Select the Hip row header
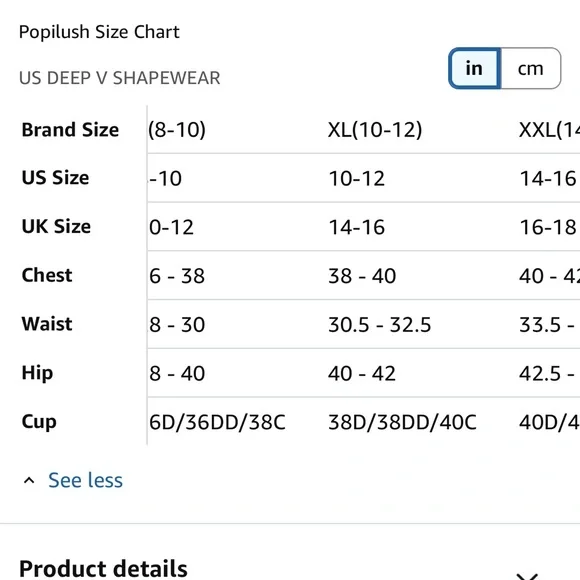Image resolution: width=580 pixels, height=580 pixels. [x=37, y=373]
